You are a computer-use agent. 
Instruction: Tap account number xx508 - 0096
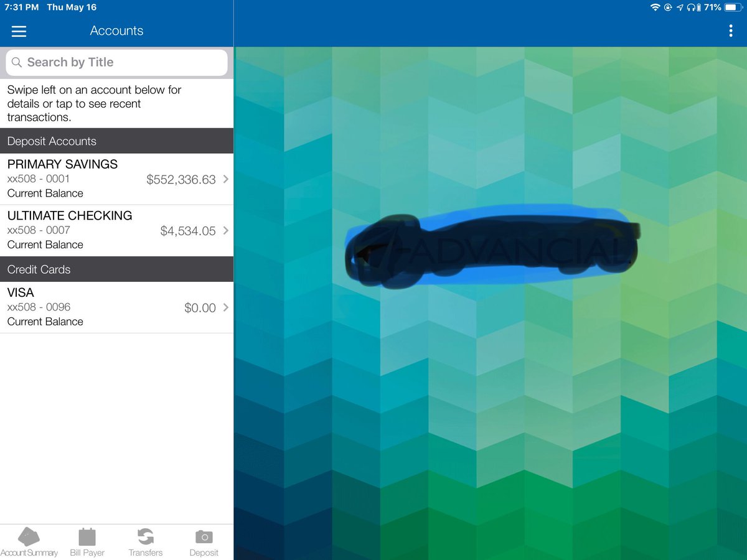(39, 307)
